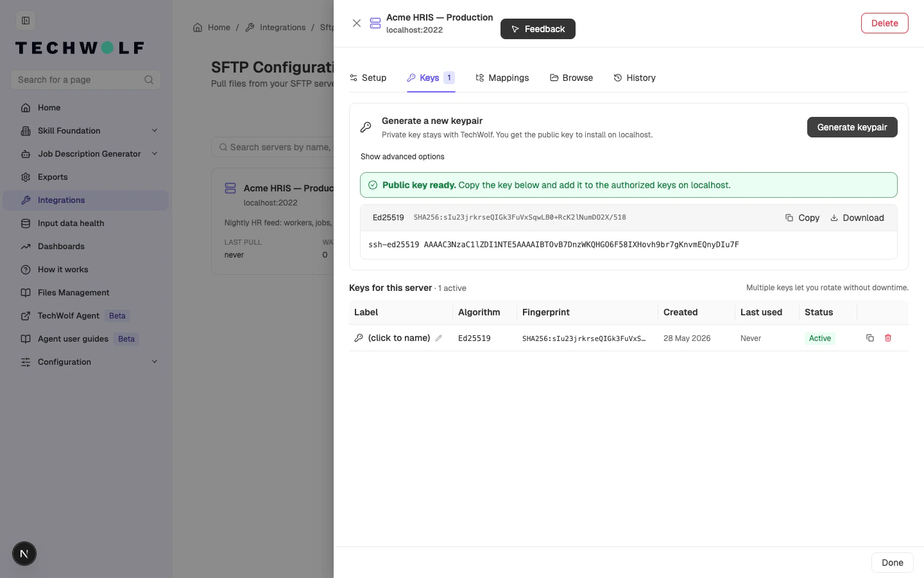Open Home in the sidebar

pos(86,108)
